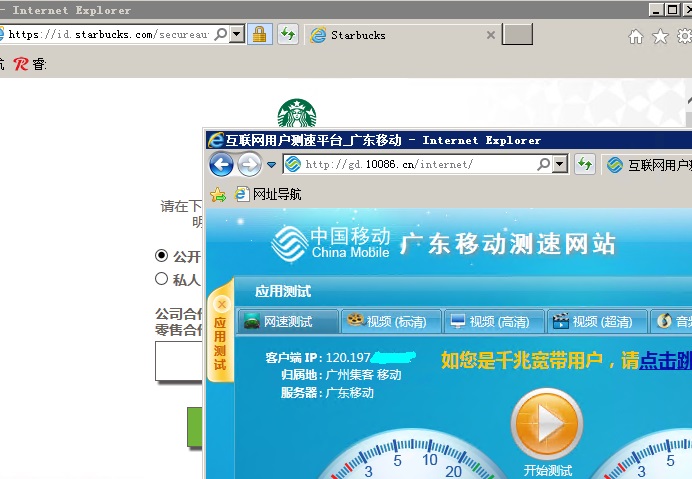This screenshot has width=692, height=479.
Task: Click the orange play start-test button
Action: pos(547,424)
